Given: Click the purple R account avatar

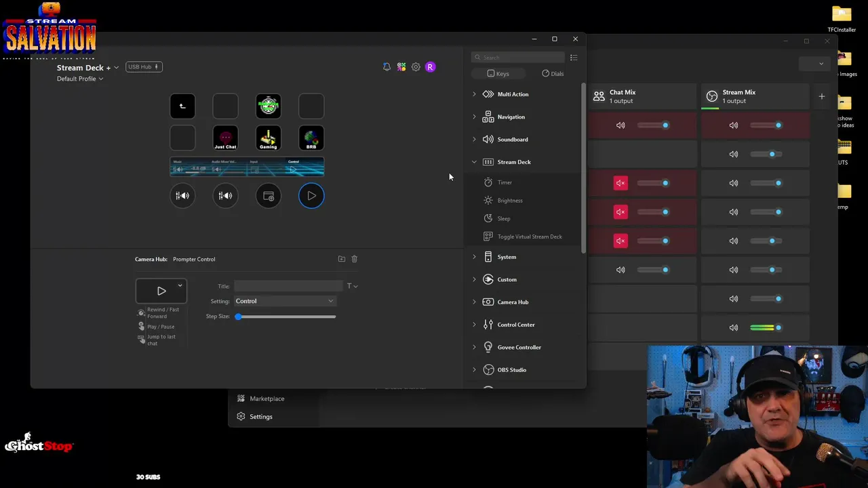Looking at the screenshot, I should (x=430, y=67).
